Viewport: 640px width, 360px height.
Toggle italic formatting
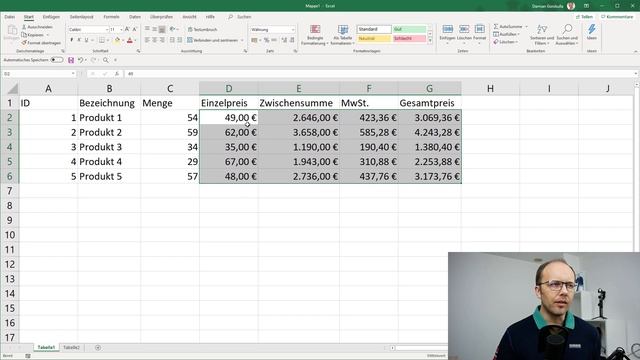[x=79, y=40]
